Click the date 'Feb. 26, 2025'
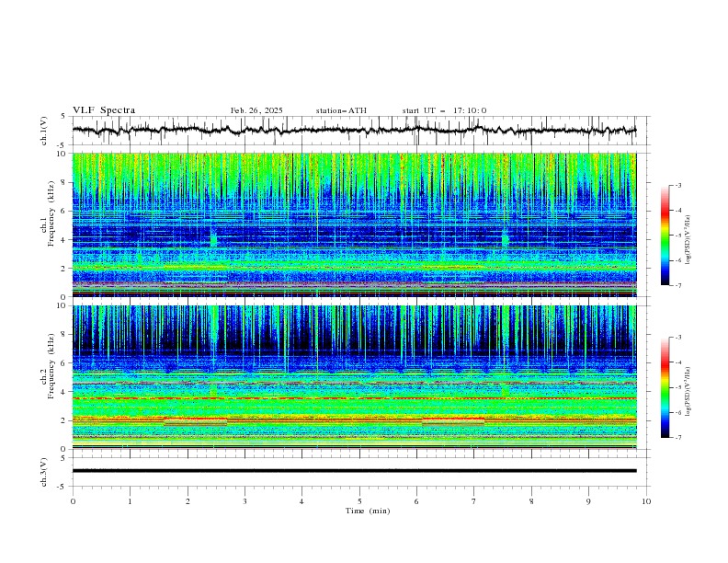The width and height of the screenshot is (728, 563). [256, 110]
